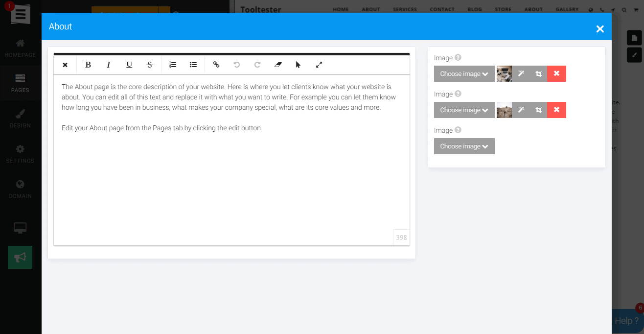Image resolution: width=644 pixels, height=334 pixels.
Task: Open the Design section in sidebar
Action: [20, 119]
